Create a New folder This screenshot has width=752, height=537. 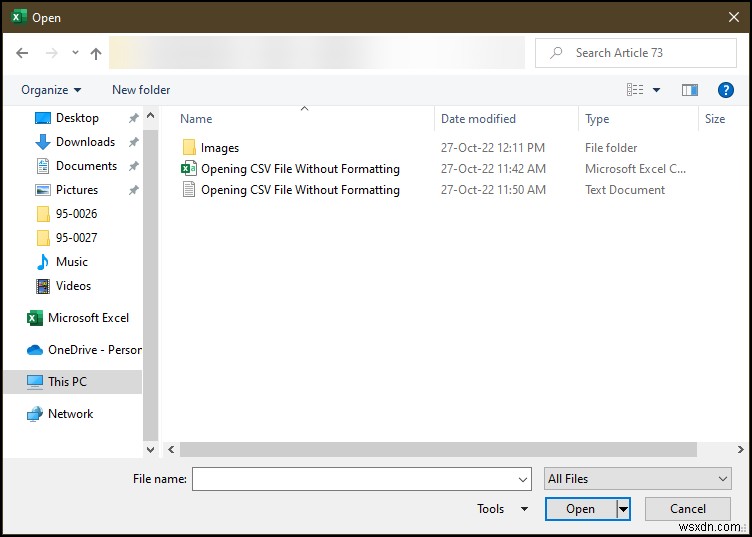141,90
